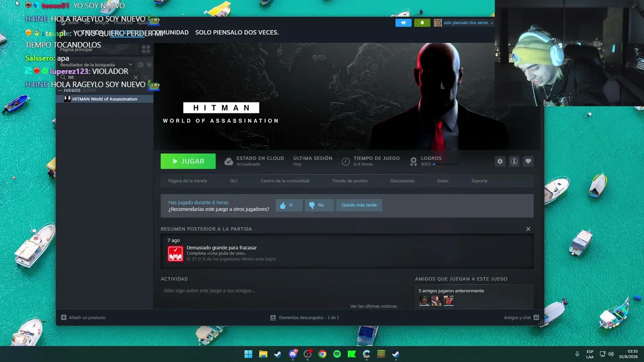The width and height of the screenshot is (644, 362).
Task: Open Elementos descargados download manager
Action: tap(304, 318)
